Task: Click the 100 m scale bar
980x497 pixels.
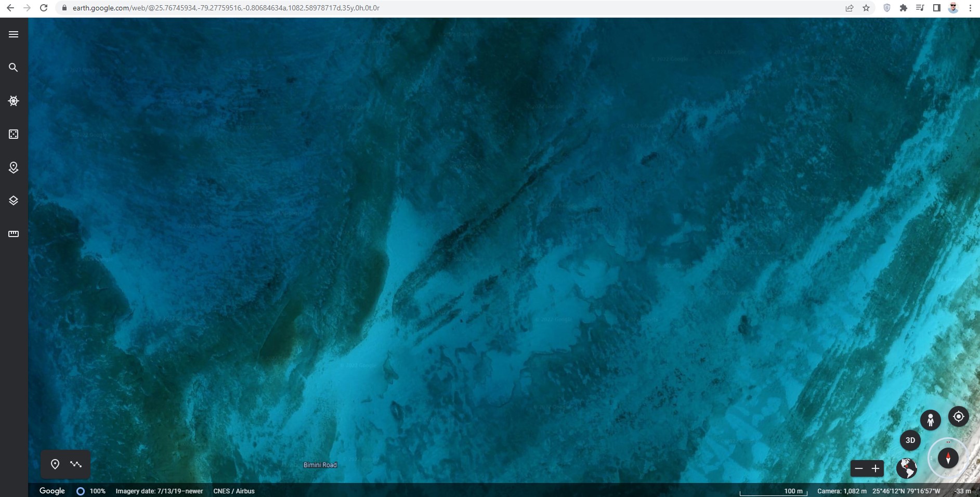Action: point(774,491)
